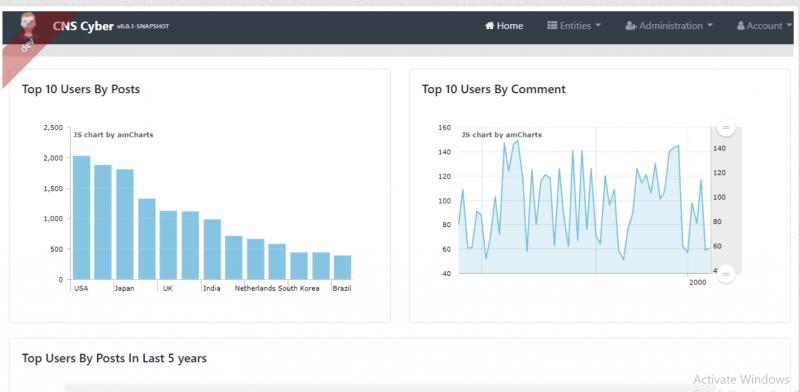Image resolution: width=800 pixels, height=392 pixels.
Task: Click the Entities list icon
Action: (552, 26)
